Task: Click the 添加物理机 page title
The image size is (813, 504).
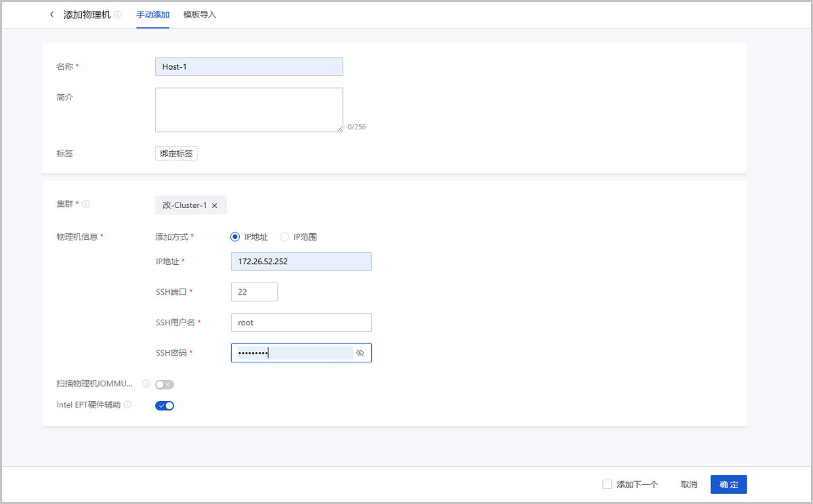Action: 87,14
